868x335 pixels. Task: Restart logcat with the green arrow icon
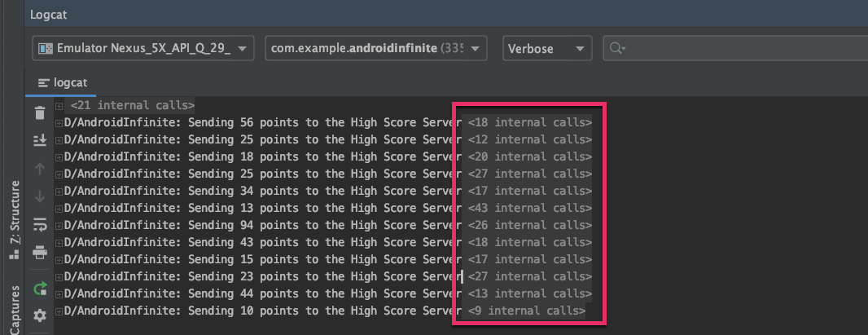[39, 288]
